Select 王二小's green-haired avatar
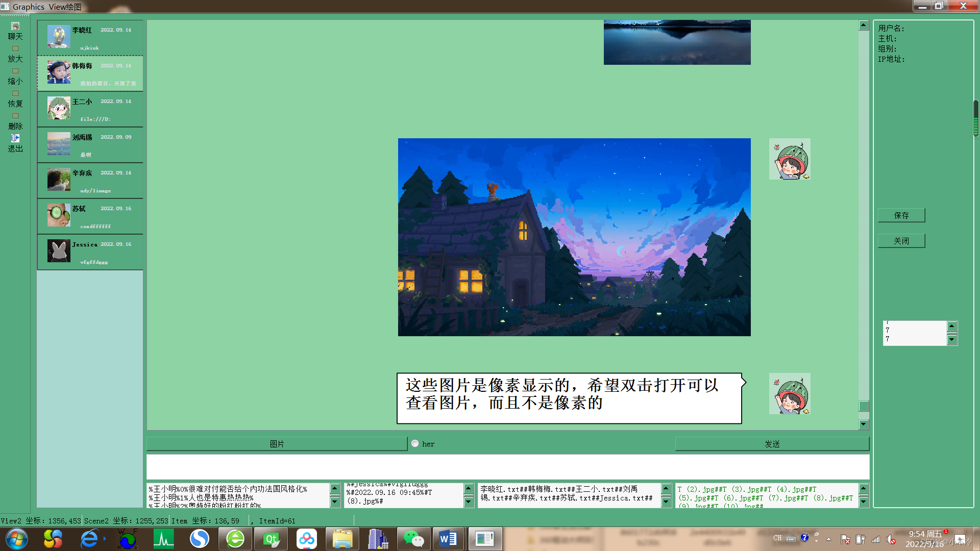 (59, 108)
